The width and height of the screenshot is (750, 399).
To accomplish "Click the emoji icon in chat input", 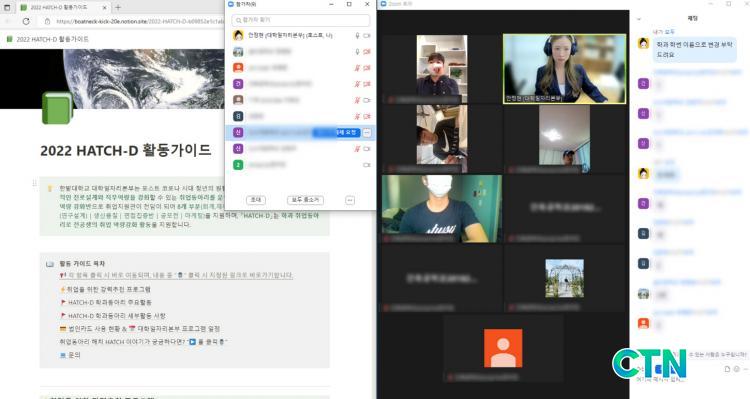I will tap(737, 369).
